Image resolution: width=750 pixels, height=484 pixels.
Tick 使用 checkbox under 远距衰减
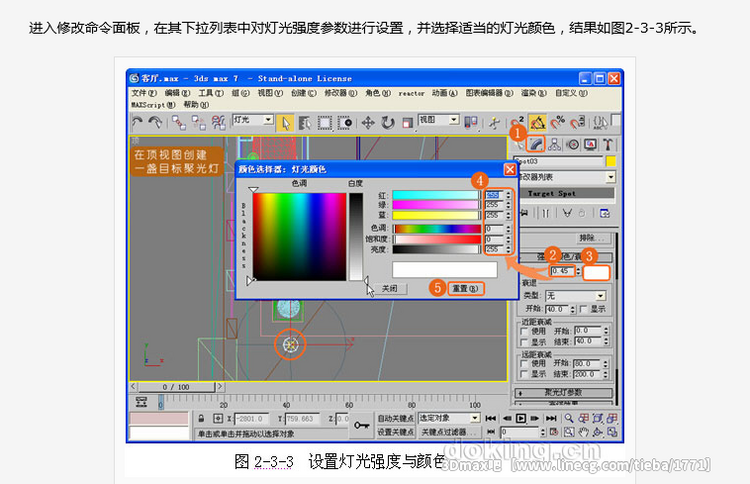(524, 363)
